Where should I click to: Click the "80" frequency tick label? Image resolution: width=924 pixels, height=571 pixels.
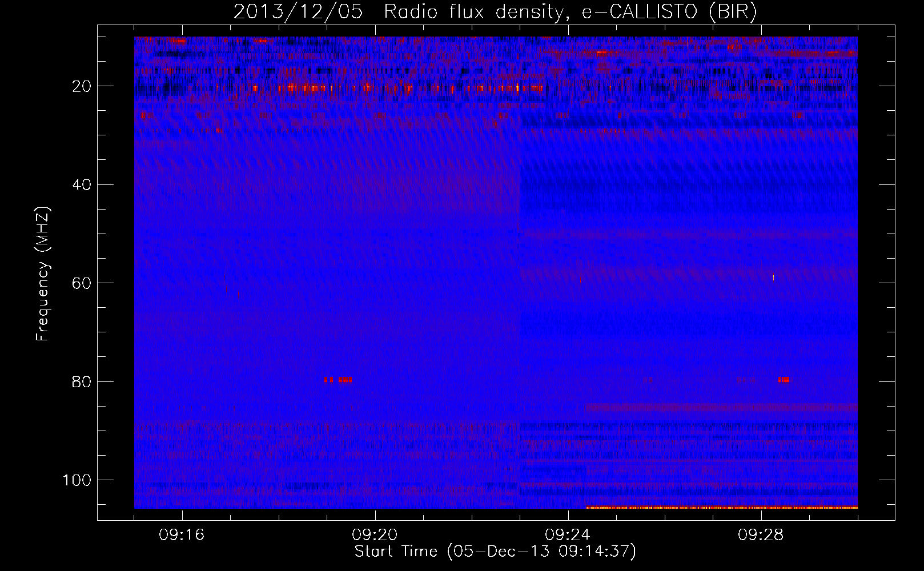(x=82, y=381)
